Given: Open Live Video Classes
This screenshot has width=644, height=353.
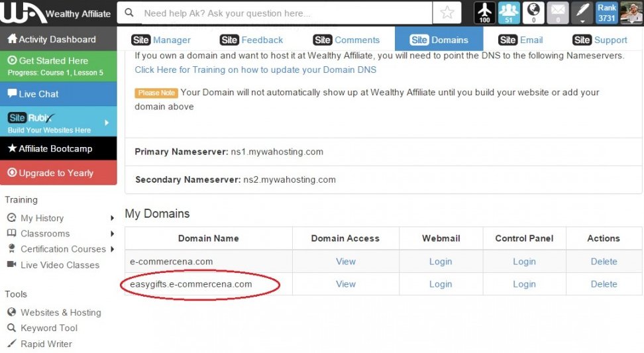Looking at the screenshot, I should click(60, 265).
